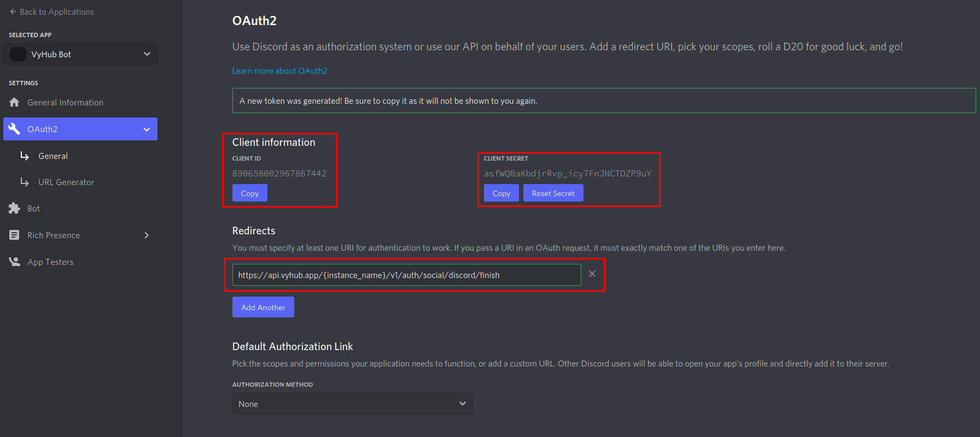Screen dimensions: 980x437
Task: Click the Reset Secret button
Action: tap(553, 193)
